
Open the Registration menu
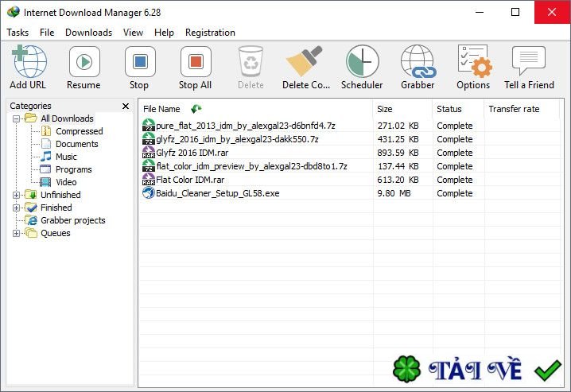(210, 33)
